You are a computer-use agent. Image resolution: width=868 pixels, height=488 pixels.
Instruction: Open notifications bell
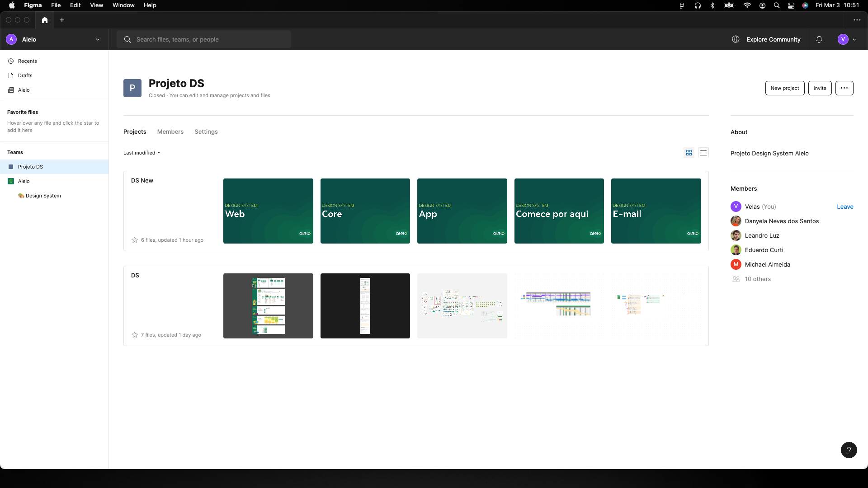click(x=819, y=39)
